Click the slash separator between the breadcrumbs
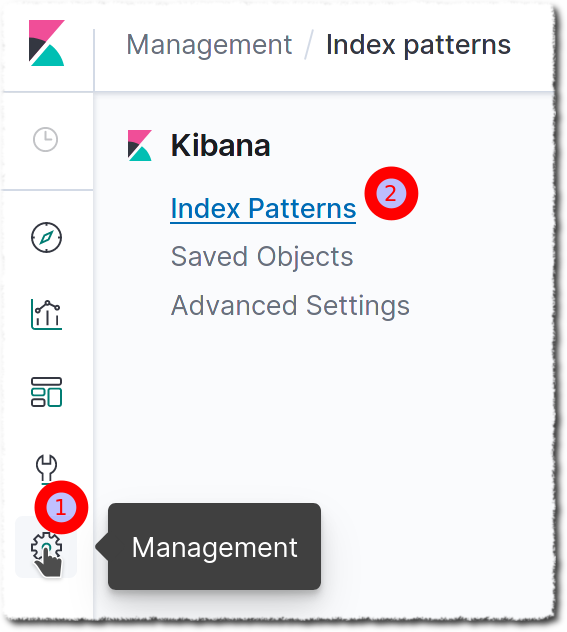The image size is (567, 632). pyautogui.click(x=309, y=45)
